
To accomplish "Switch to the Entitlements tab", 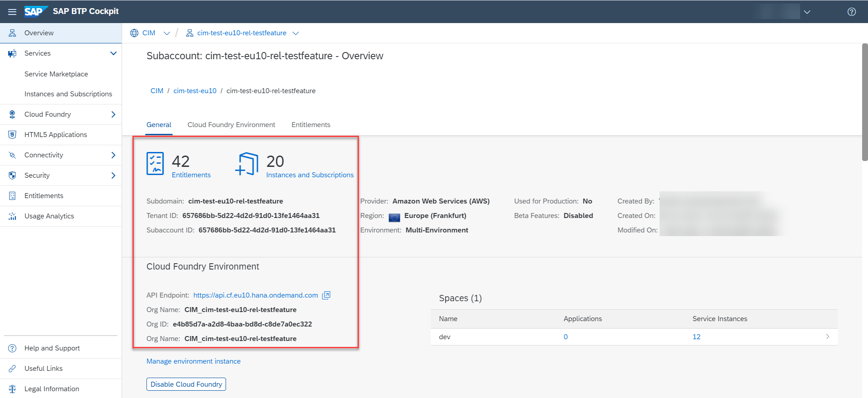I will click(311, 125).
